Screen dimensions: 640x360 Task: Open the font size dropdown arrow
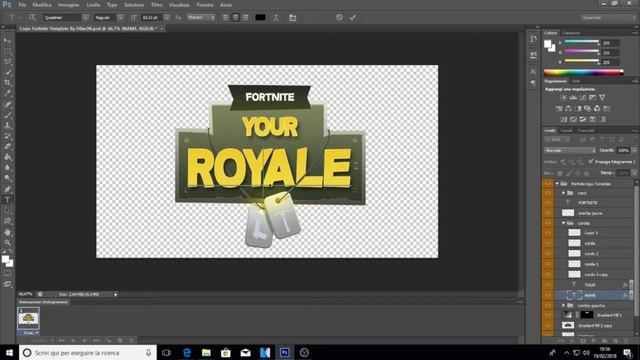tap(167, 18)
